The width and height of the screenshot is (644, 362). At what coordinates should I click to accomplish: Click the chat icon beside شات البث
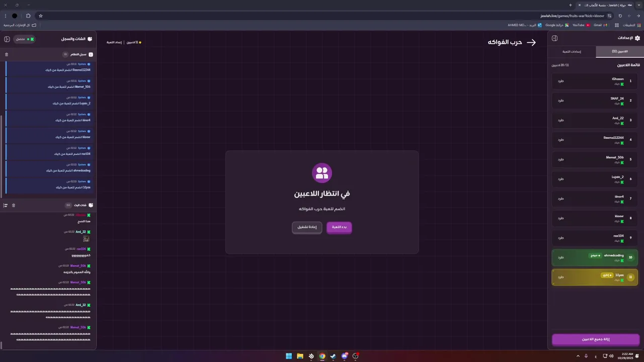(x=91, y=205)
